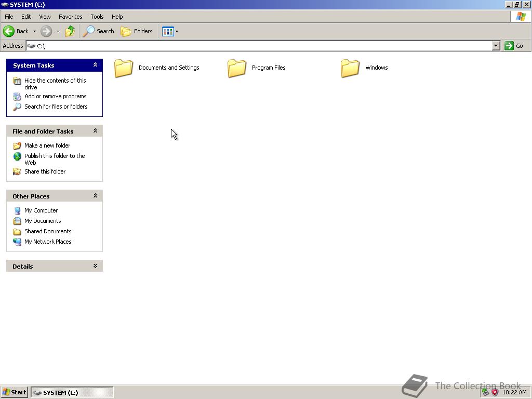Go to My Computer link

click(41, 211)
